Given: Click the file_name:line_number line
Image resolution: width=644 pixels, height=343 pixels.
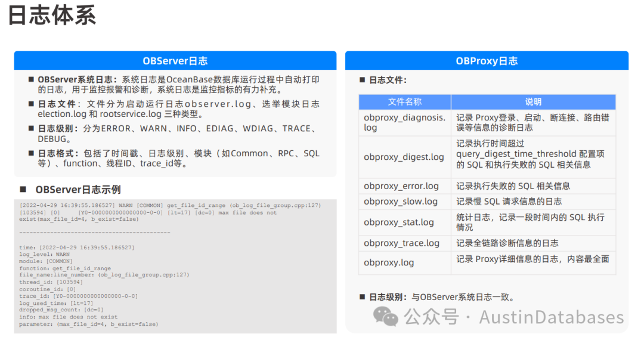Looking at the screenshot, I should tap(104, 275).
